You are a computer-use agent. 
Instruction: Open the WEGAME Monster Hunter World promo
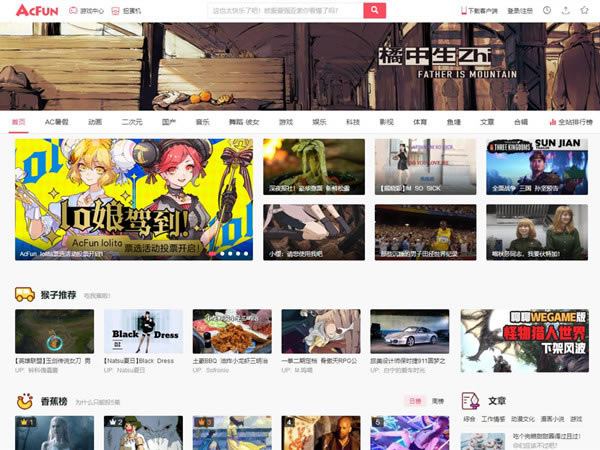point(525,341)
